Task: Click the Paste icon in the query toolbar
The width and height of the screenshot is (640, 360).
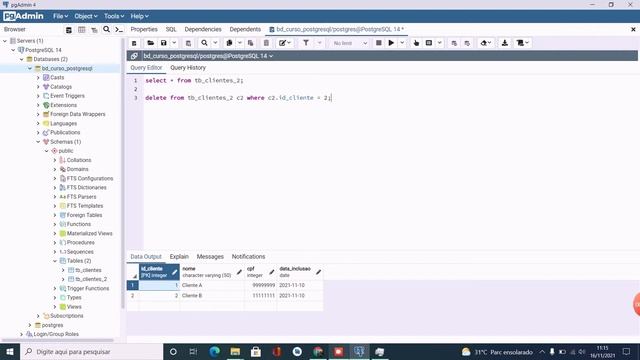Action: coord(251,43)
